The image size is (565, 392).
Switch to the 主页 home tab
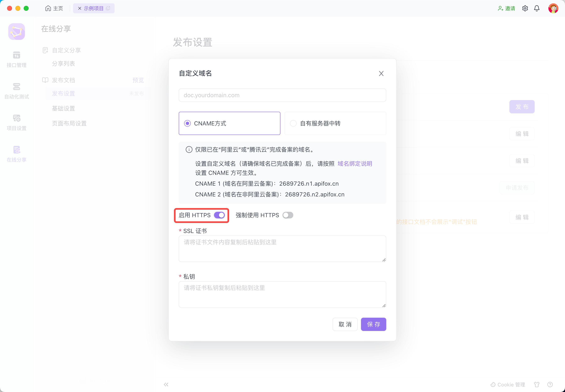tap(54, 8)
